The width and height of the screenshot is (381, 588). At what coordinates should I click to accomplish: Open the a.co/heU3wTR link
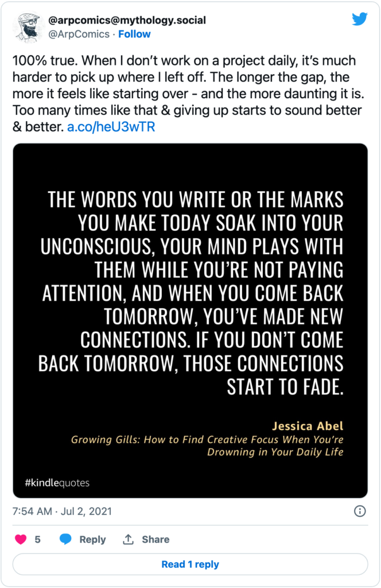coord(111,127)
